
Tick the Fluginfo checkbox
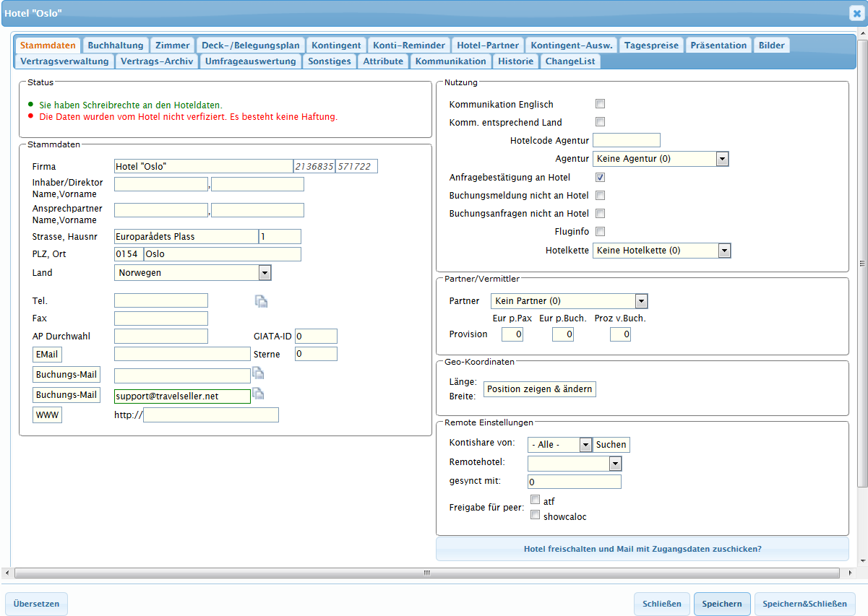tap(600, 231)
